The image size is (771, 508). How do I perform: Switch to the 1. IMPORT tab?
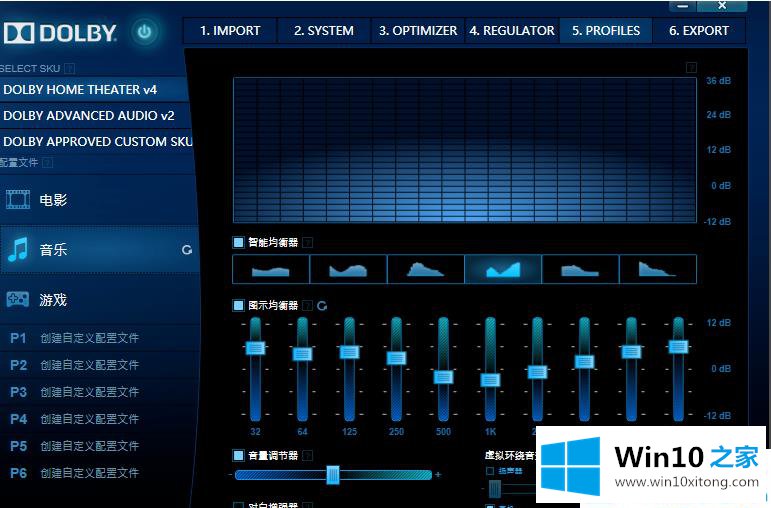(230, 30)
